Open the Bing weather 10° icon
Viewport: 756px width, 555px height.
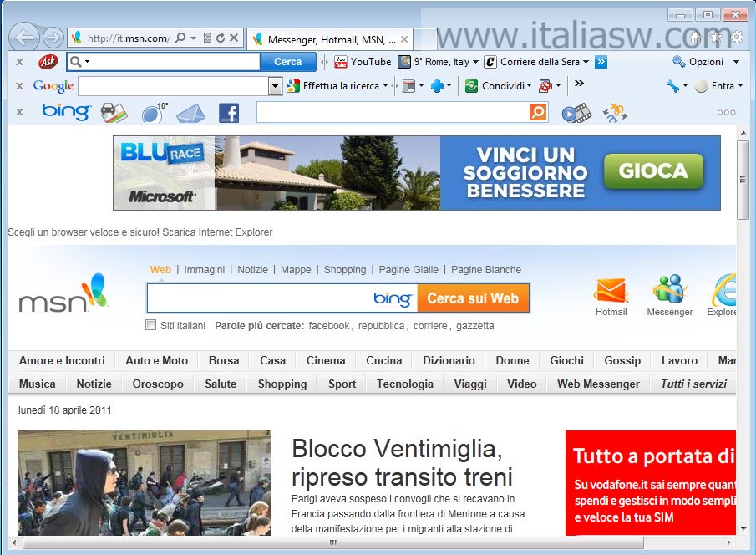pos(155,113)
